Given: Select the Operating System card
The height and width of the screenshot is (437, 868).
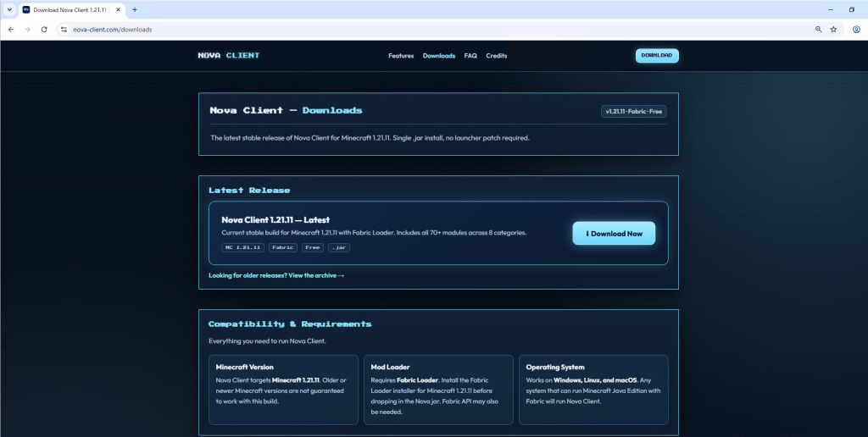Looking at the screenshot, I should (593, 390).
